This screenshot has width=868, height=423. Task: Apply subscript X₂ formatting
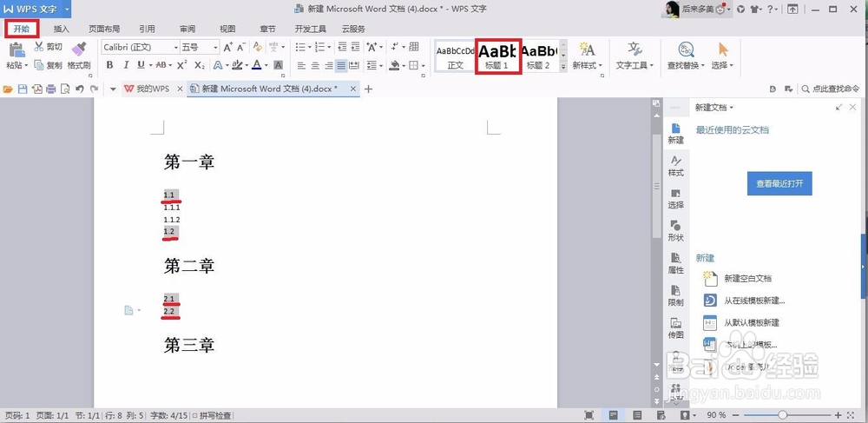(x=200, y=65)
